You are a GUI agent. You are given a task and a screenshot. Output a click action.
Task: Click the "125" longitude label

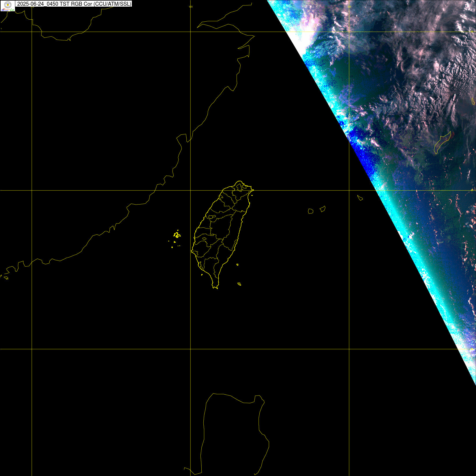(349, 7)
